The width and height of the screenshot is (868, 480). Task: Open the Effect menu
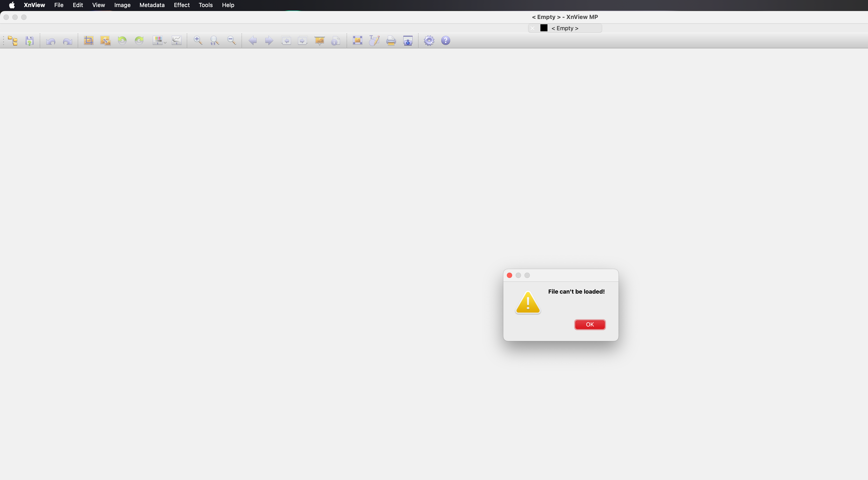click(x=182, y=5)
